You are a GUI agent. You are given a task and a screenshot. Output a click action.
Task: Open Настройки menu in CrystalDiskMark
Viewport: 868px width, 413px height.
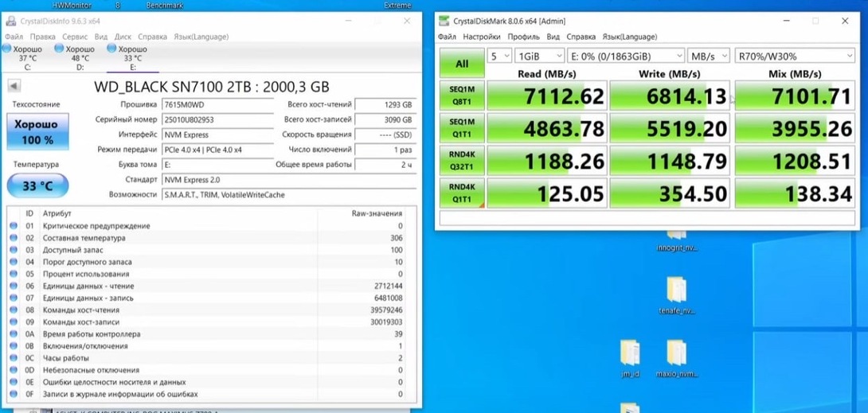pyautogui.click(x=482, y=37)
